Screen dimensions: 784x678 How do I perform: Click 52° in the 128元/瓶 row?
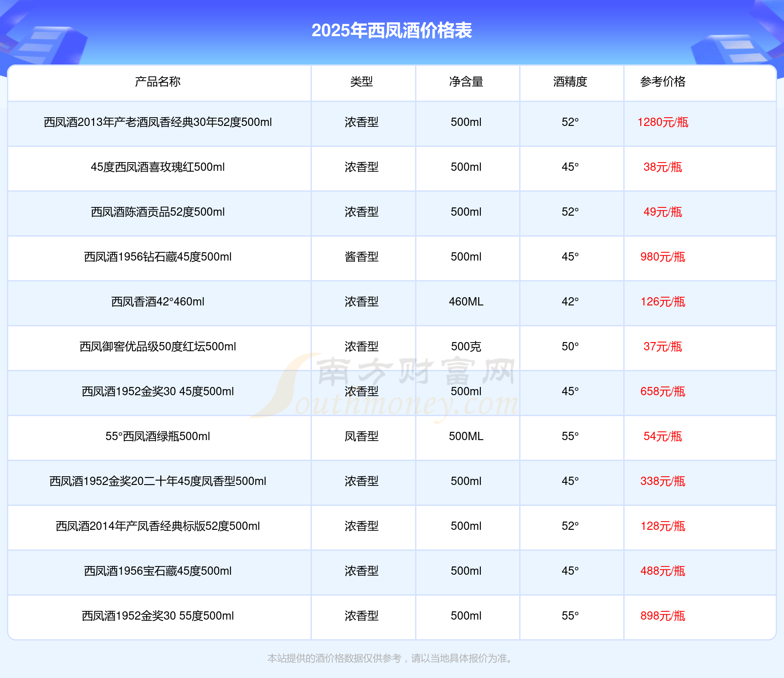coord(570,526)
